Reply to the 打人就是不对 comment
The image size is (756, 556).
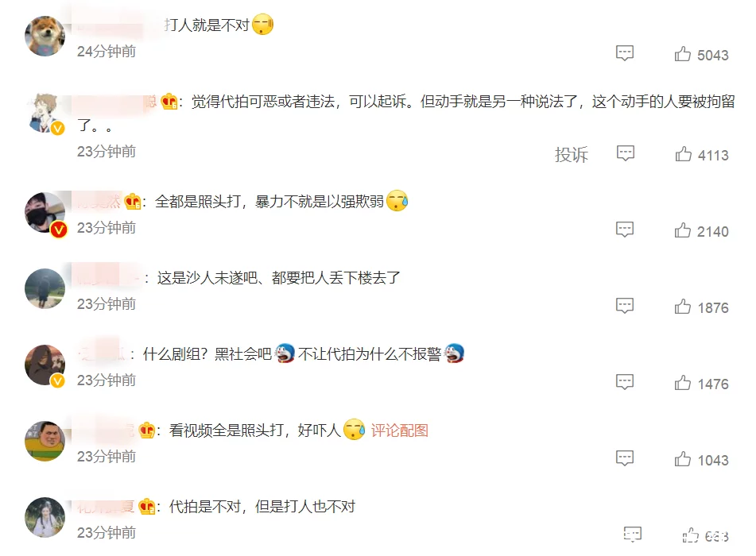point(625,53)
